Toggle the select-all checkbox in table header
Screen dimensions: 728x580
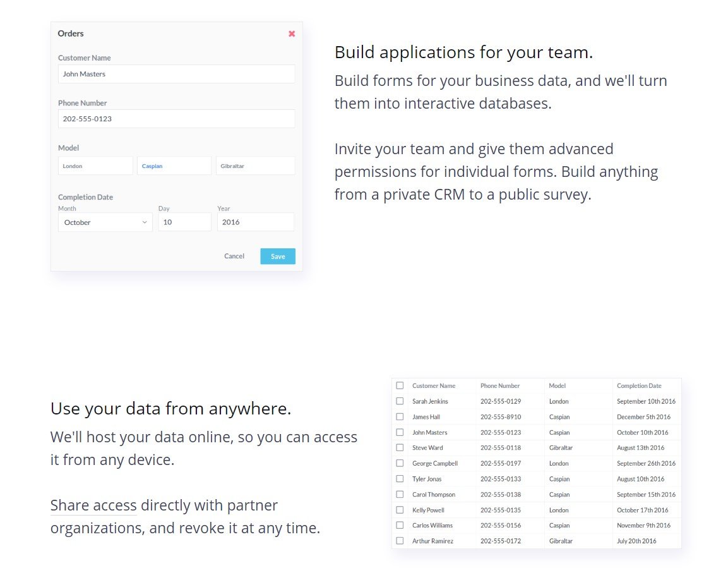click(400, 386)
